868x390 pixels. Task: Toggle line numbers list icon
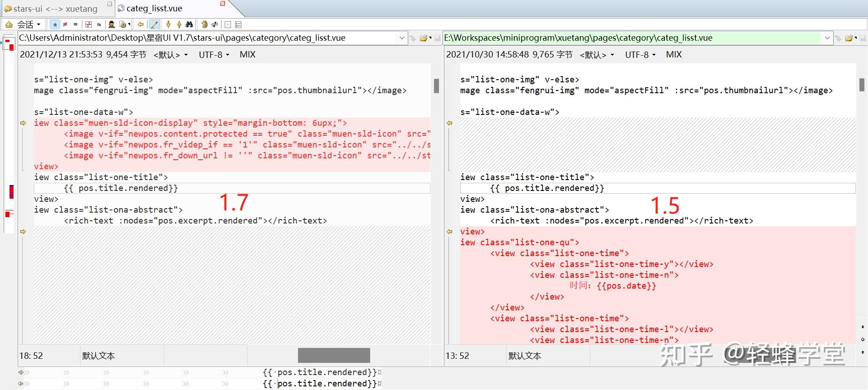(x=238, y=24)
